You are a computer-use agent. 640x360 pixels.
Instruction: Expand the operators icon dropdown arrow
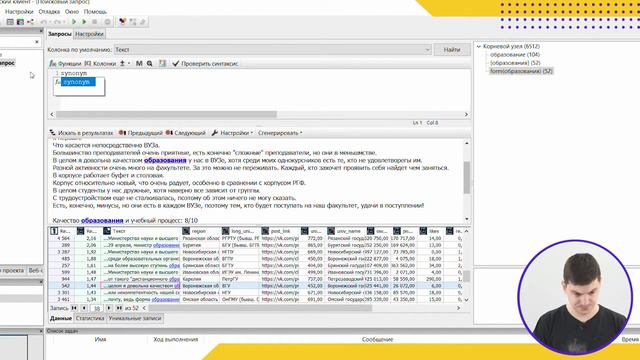coord(129,64)
